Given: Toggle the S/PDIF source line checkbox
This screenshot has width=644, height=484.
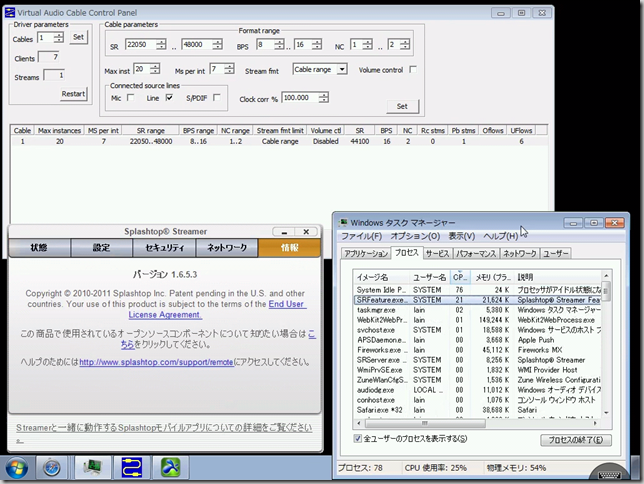Looking at the screenshot, I should click(216, 97).
